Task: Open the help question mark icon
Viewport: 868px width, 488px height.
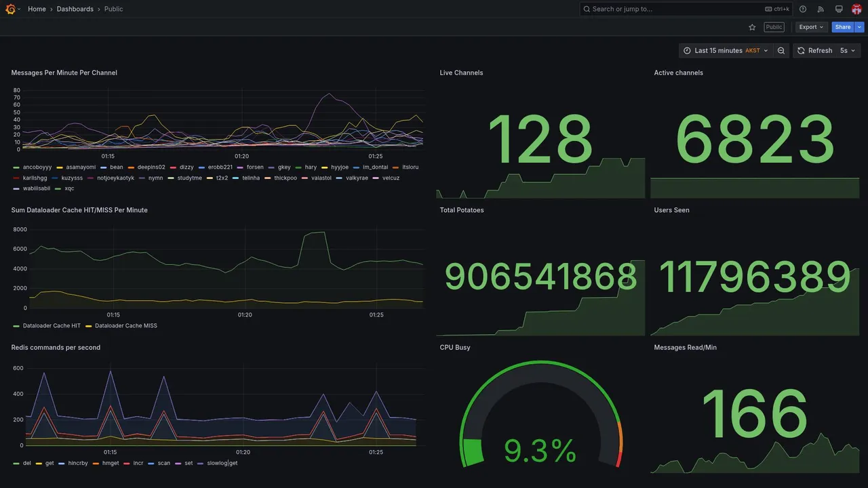Action: coord(803,9)
